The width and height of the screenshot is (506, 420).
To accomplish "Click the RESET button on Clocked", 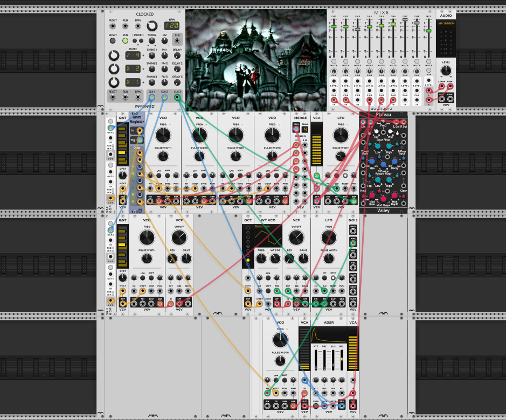I will [112, 41].
